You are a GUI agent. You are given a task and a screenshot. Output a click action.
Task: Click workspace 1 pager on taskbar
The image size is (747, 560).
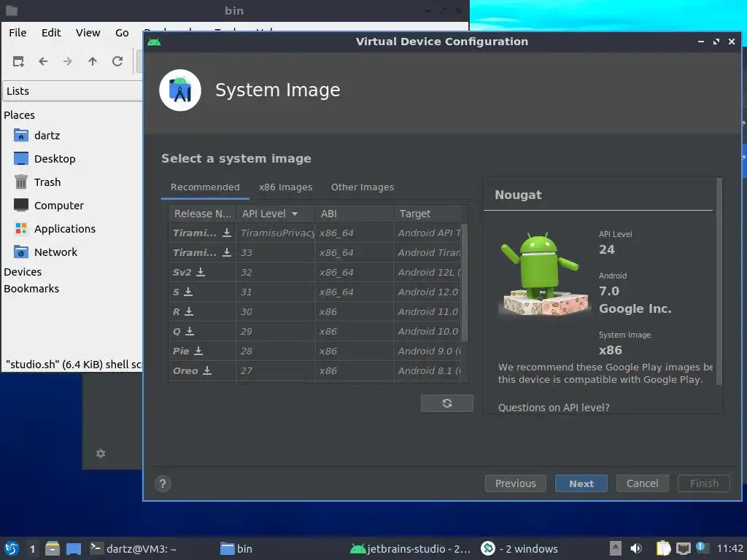click(32, 548)
